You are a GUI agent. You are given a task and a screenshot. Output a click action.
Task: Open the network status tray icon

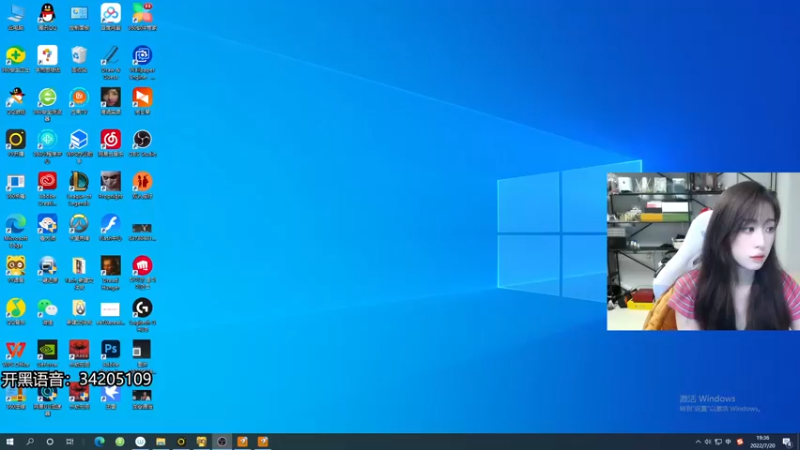pyautogui.click(x=718, y=442)
